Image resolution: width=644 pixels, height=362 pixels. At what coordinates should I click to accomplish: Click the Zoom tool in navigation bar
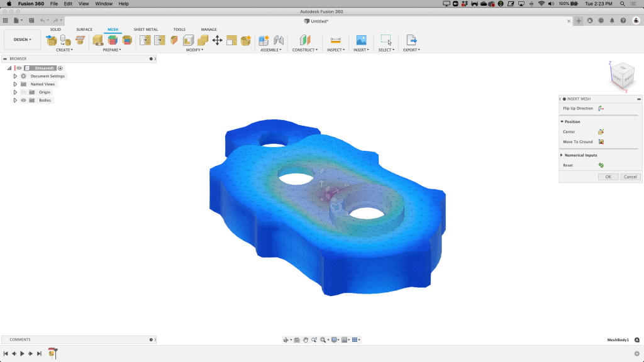click(314, 339)
